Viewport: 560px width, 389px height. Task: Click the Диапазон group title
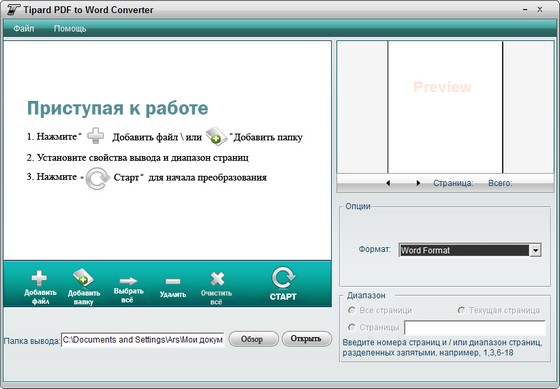366,295
